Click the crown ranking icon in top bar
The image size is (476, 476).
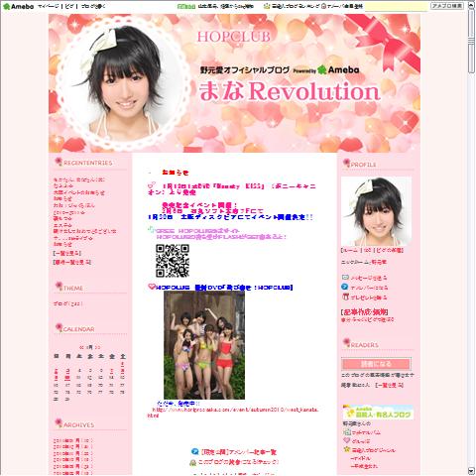(267, 6)
